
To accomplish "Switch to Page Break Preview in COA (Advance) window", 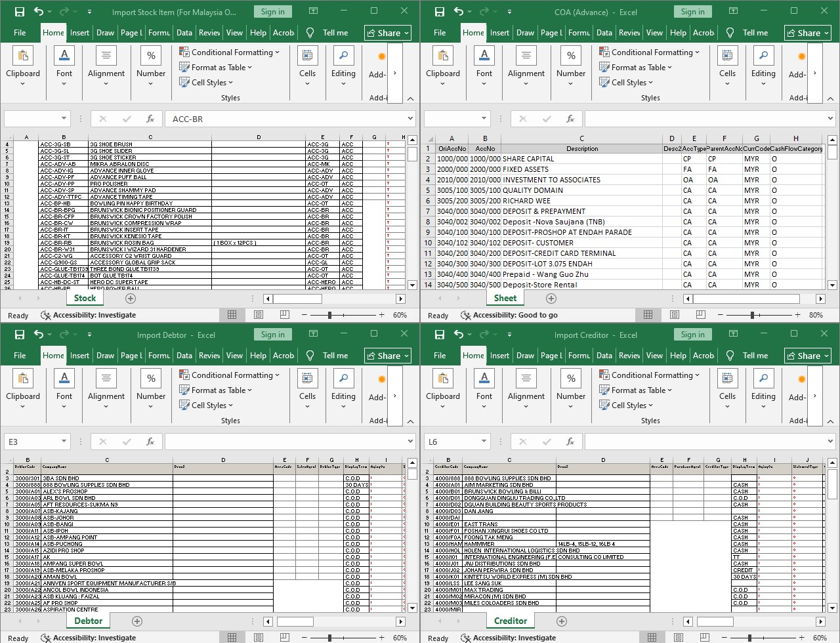I will [x=700, y=315].
